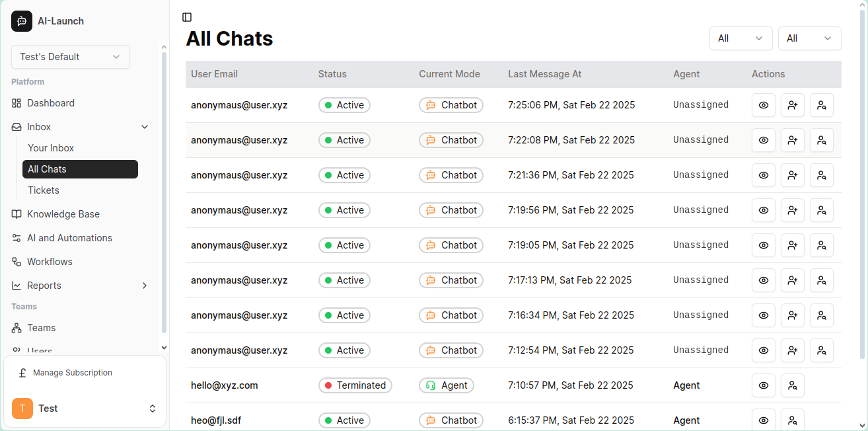Click Manage Subscription

[73, 373]
